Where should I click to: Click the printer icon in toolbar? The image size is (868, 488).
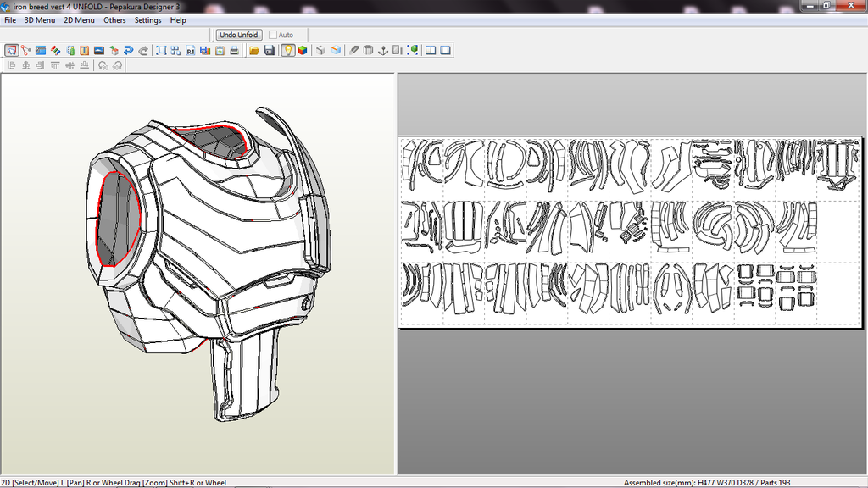click(233, 51)
